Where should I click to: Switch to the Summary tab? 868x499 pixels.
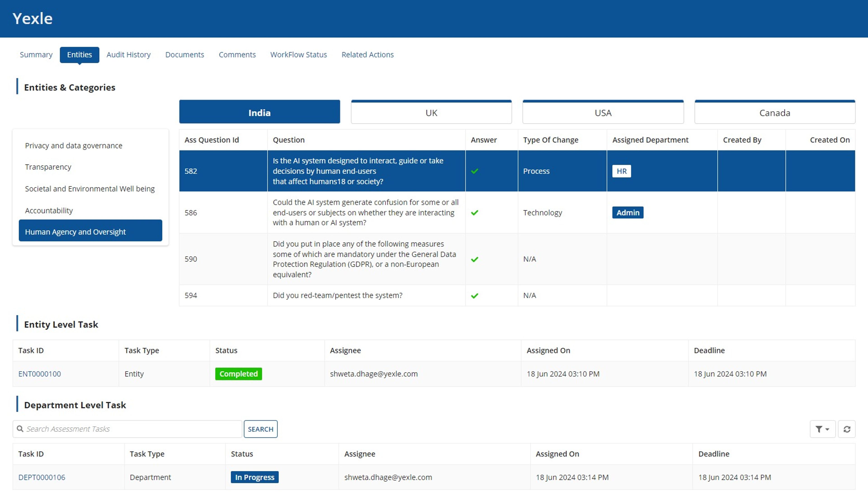36,54
